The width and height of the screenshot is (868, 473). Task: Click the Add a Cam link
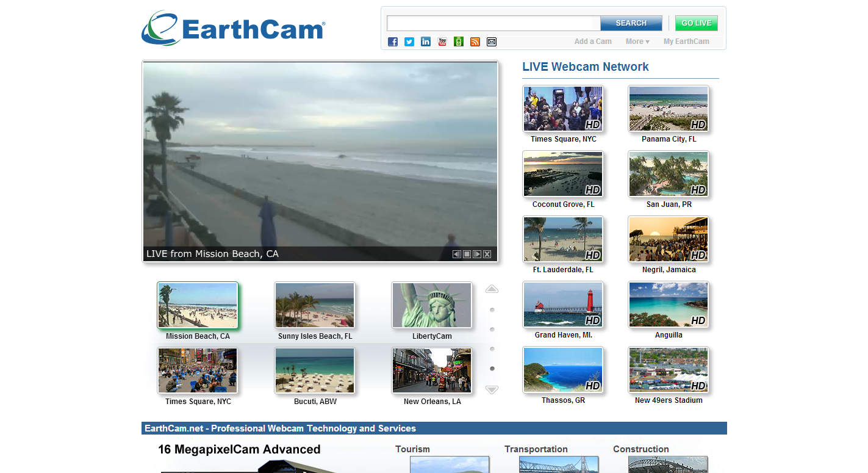[x=593, y=42]
